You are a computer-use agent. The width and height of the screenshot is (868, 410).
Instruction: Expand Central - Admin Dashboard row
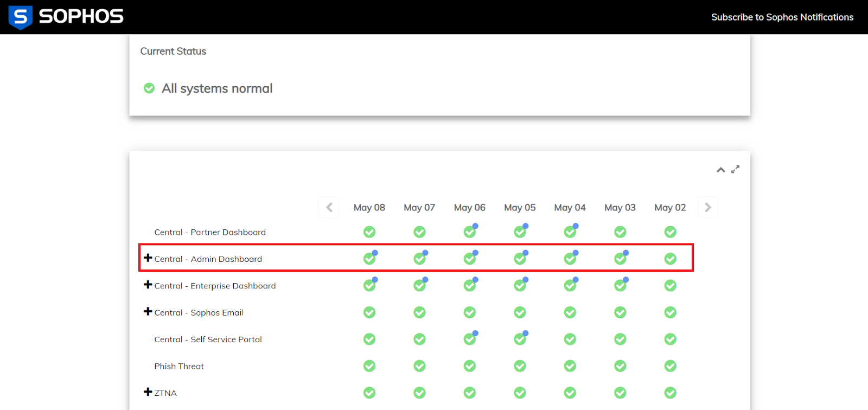tap(148, 258)
